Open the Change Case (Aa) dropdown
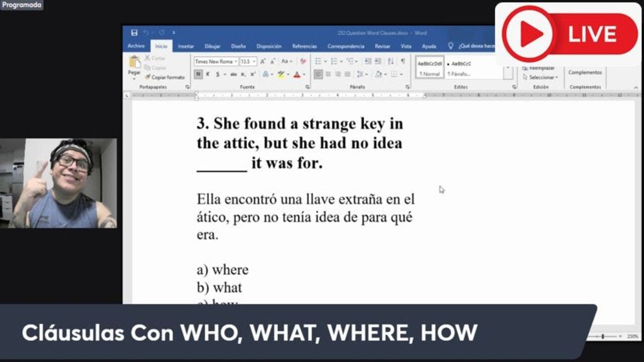The width and height of the screenshot is (644, 362). point(287,61)
